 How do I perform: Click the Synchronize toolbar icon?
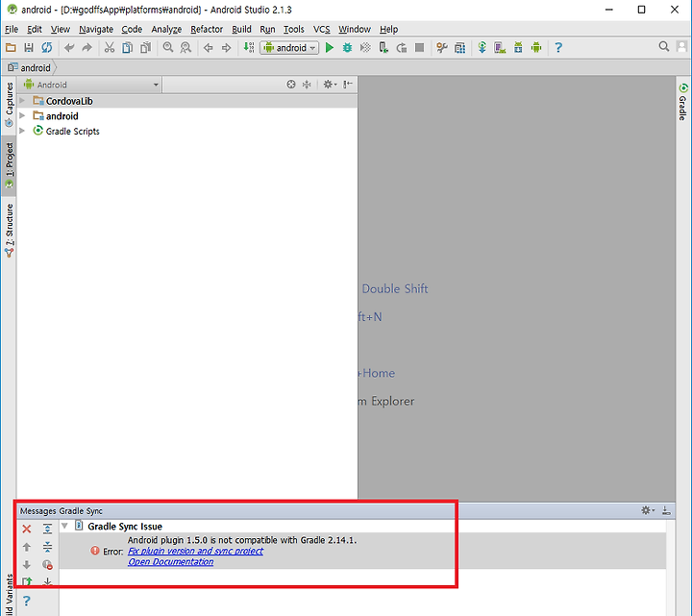point(47,48)
